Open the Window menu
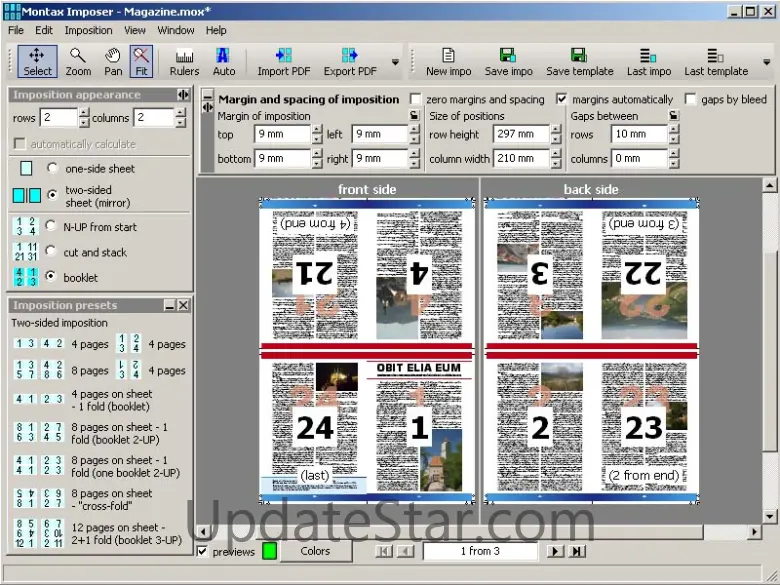Screen dimensions: 780x585 click(176, 30)
